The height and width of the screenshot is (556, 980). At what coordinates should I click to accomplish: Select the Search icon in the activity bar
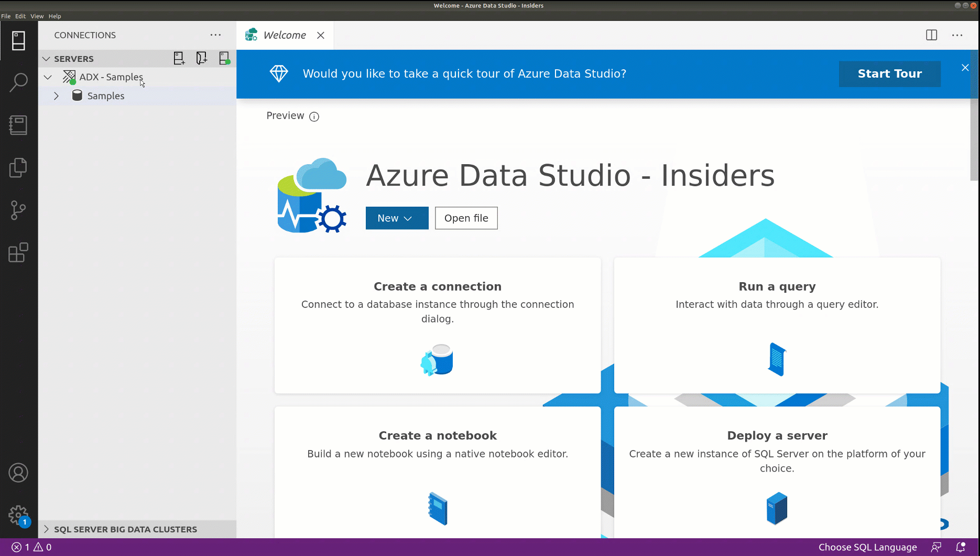19,83
